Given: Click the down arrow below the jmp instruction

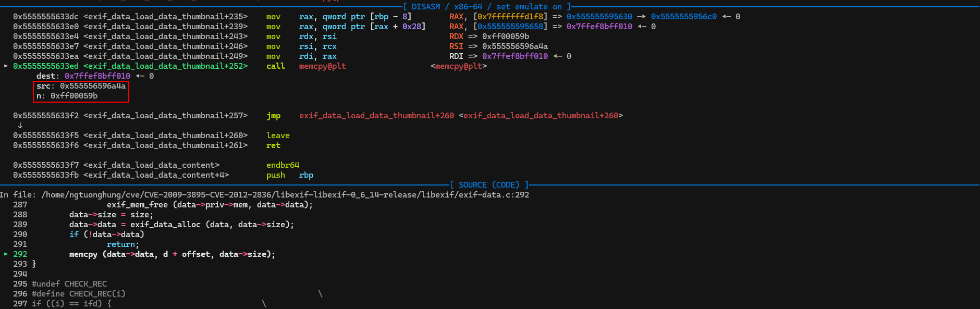Looking at the screenshot, I should click(20, 126).
